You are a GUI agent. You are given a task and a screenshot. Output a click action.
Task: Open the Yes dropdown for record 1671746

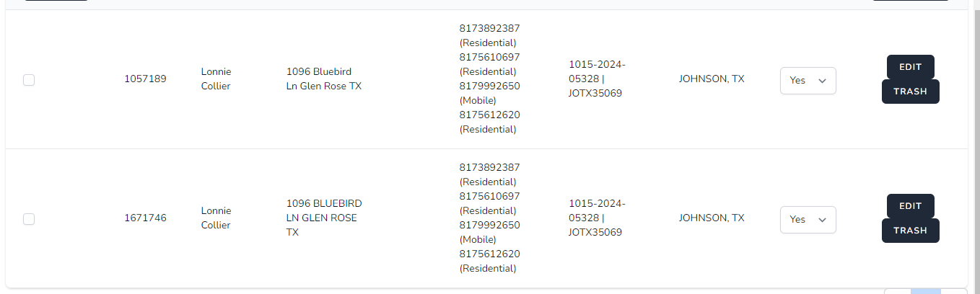click(x=808, y=220)
